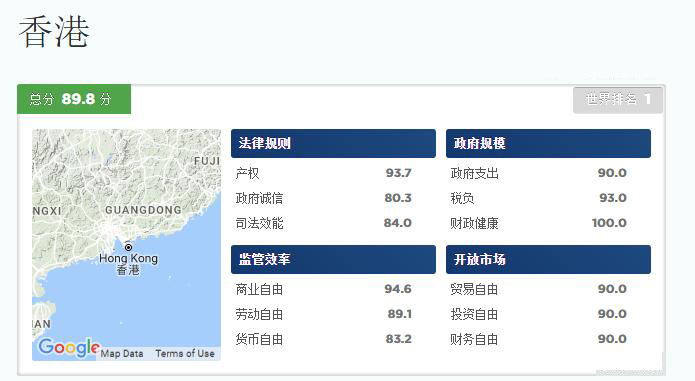Select the 法律规则 section header
The height and width of the screenshot is (381, 695).
pos(333,144)
